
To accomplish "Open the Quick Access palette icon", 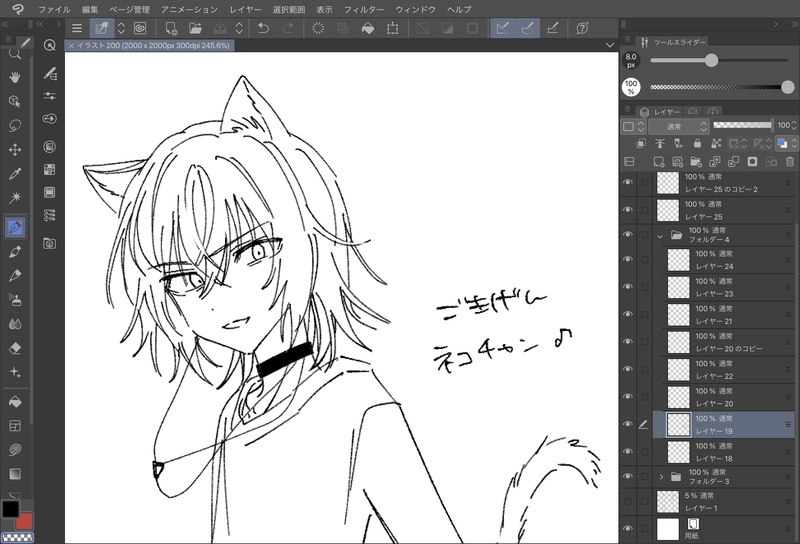I will click(x=49, y=45).
